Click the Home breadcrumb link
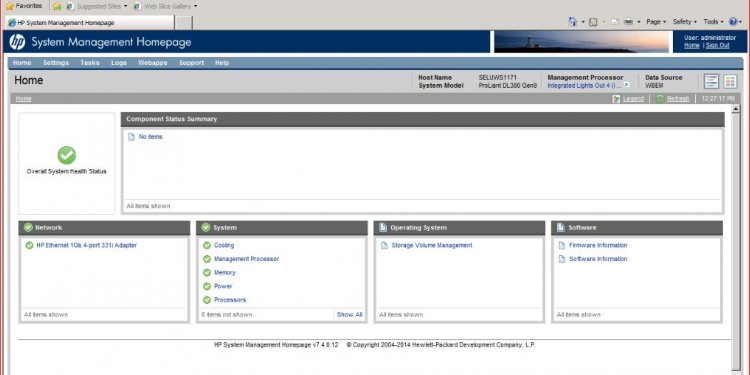 [23, 99]
